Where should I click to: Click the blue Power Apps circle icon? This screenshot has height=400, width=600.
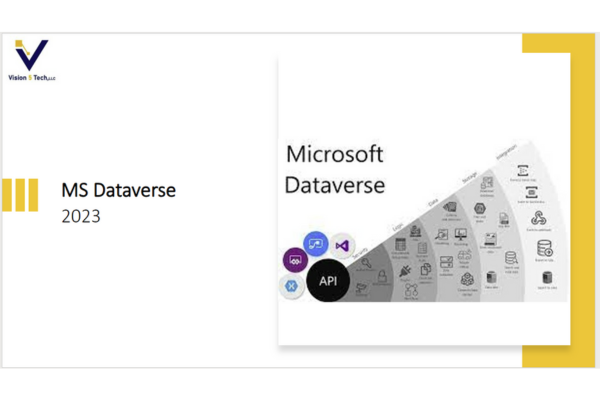pos(317,243)
